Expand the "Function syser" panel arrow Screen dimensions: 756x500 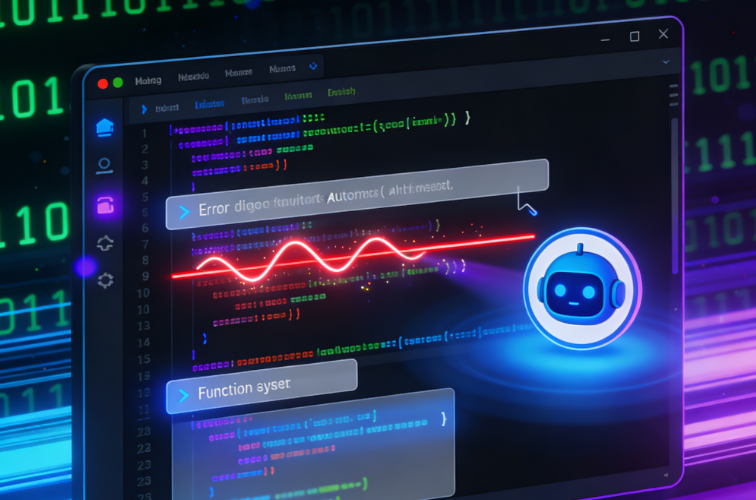[x=182, y=395]
